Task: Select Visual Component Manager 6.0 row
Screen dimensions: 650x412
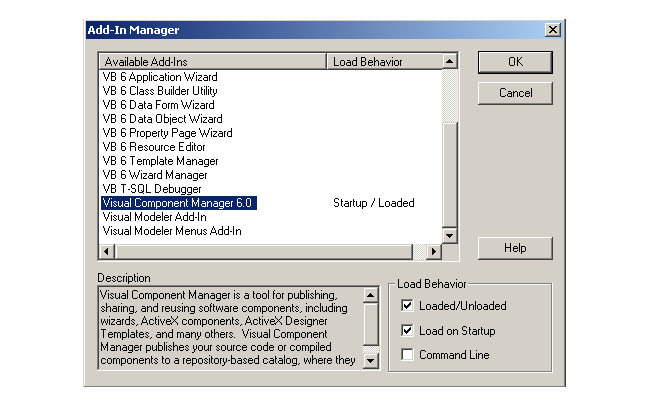Action: [179, 203]
